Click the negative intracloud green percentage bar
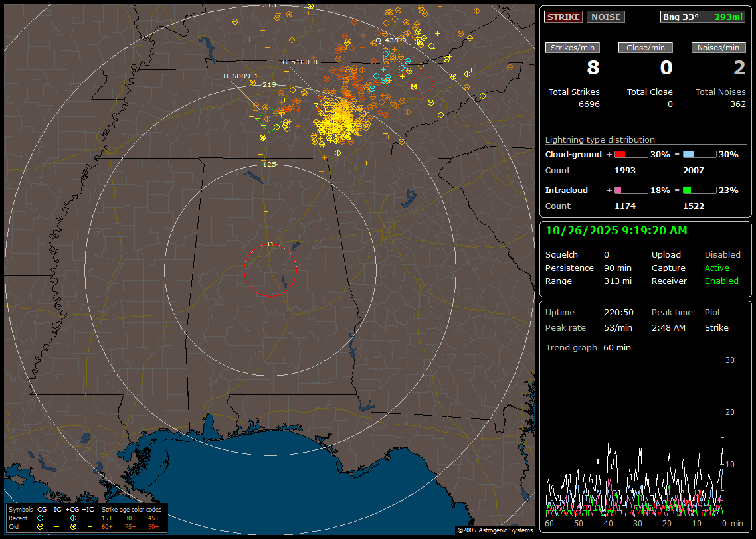 tap(700, 191)
